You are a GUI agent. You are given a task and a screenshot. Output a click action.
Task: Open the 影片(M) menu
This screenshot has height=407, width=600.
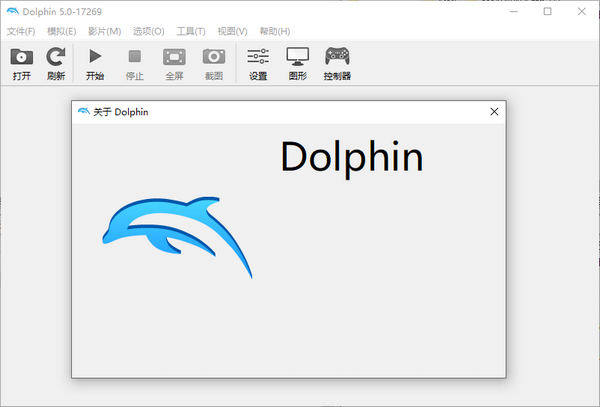pos(104,31)
